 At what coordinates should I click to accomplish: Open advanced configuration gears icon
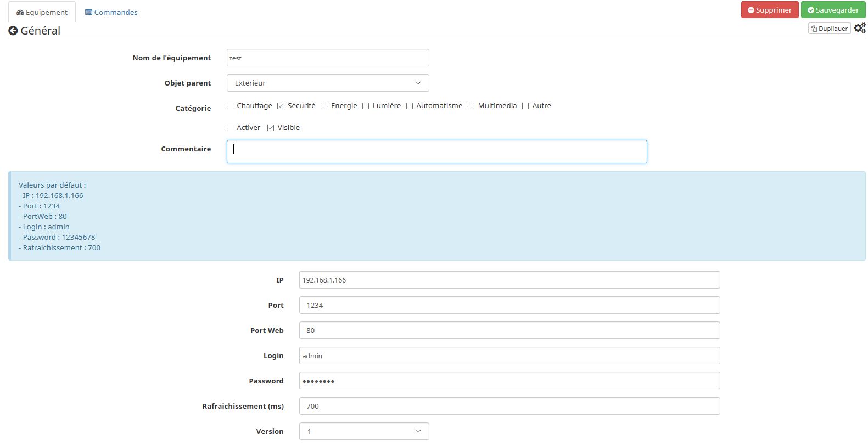click(x=860, y=29)
